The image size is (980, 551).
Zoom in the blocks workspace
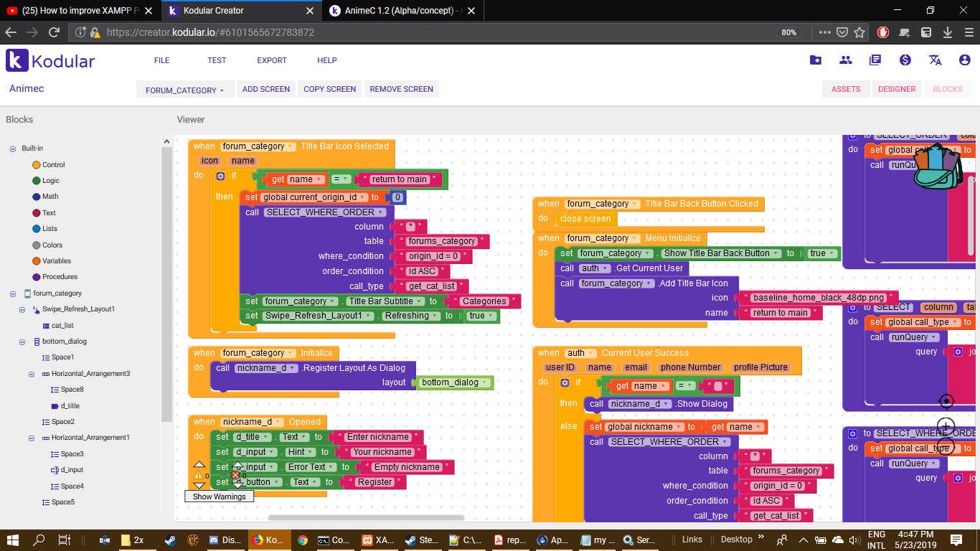pos(946,426)
